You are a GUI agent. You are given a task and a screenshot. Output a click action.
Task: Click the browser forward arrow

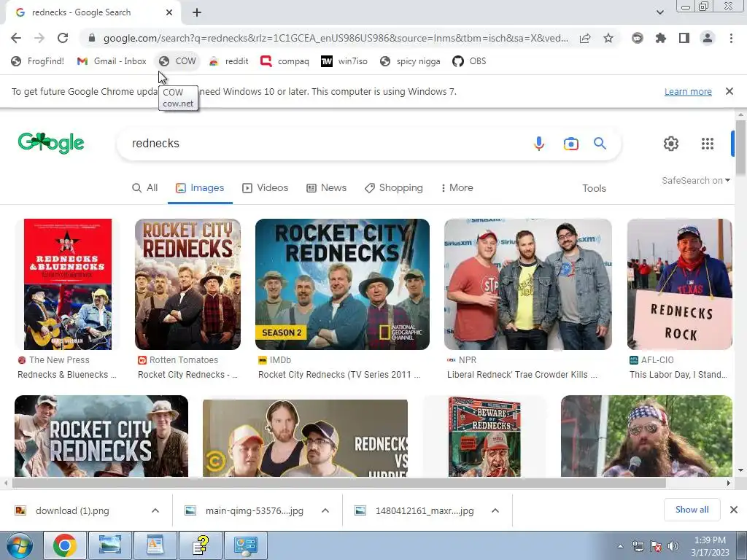(39, 38)
